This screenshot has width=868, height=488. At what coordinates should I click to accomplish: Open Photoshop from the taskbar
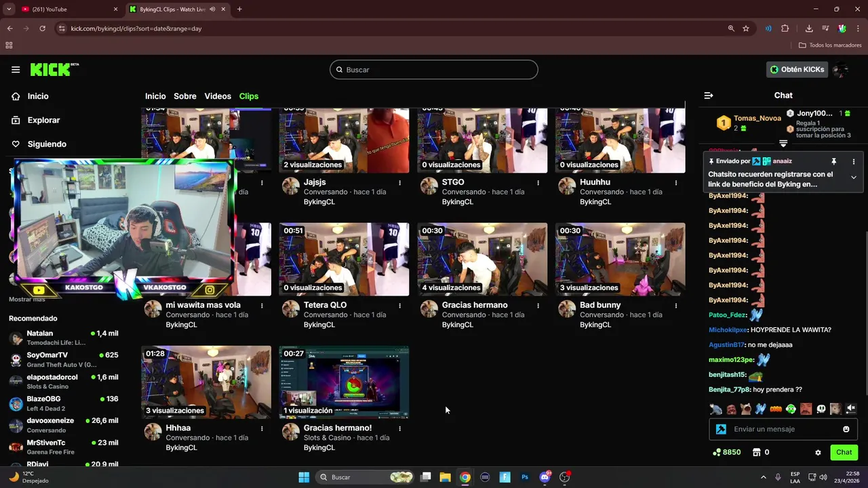524,477
